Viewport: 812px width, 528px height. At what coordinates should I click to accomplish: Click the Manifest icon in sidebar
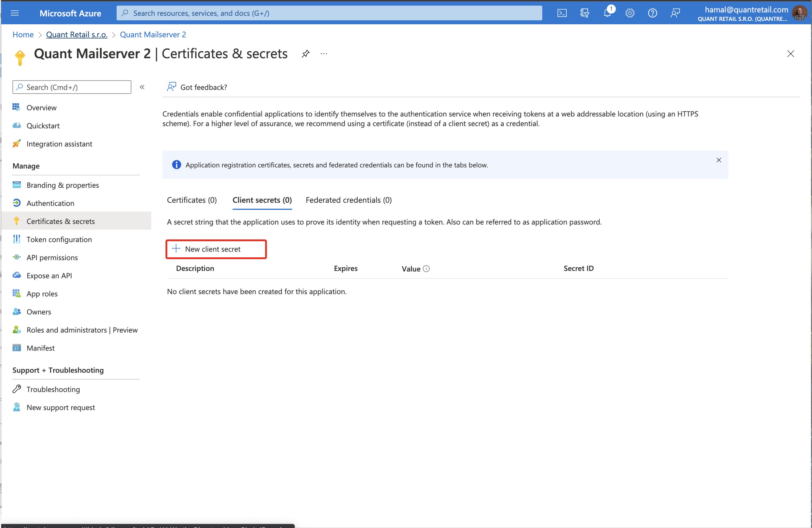click(16, 348)
